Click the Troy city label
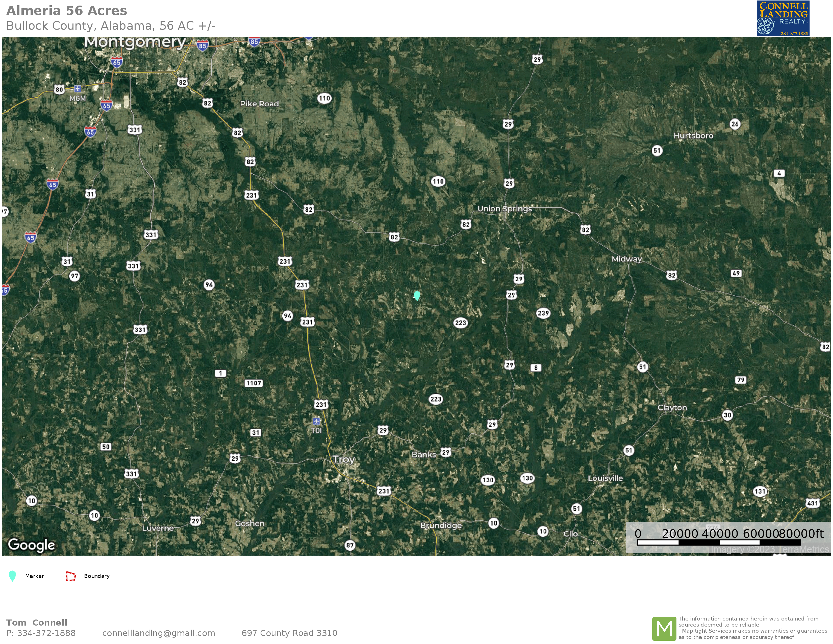Viewport: 833px width, 644px height. pyautogui.click(x=343, y=459)
